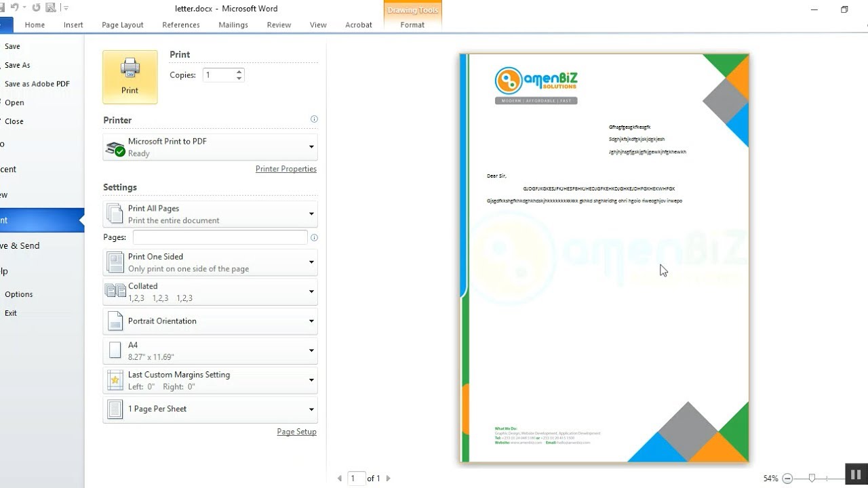The height and width of the screenshot is (488, 868).
Task: Switch to the Mailings ribbon tab
Action: (233, 24)
